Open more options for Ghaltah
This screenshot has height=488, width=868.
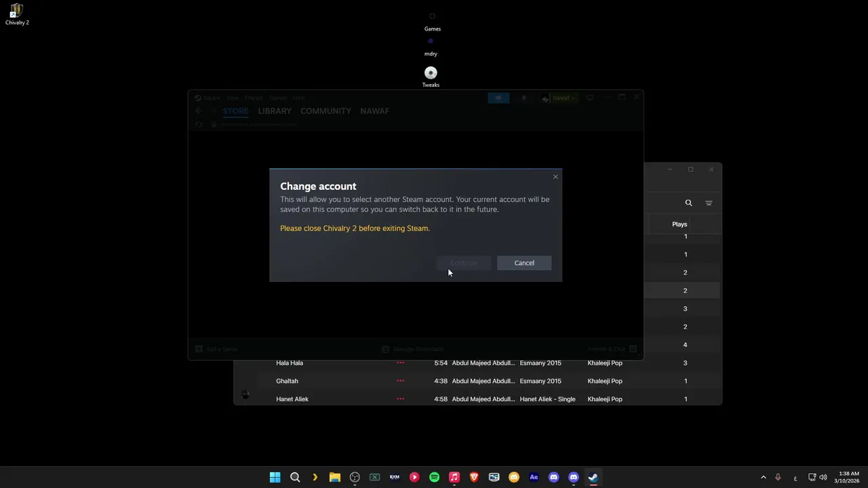point(400,381)
